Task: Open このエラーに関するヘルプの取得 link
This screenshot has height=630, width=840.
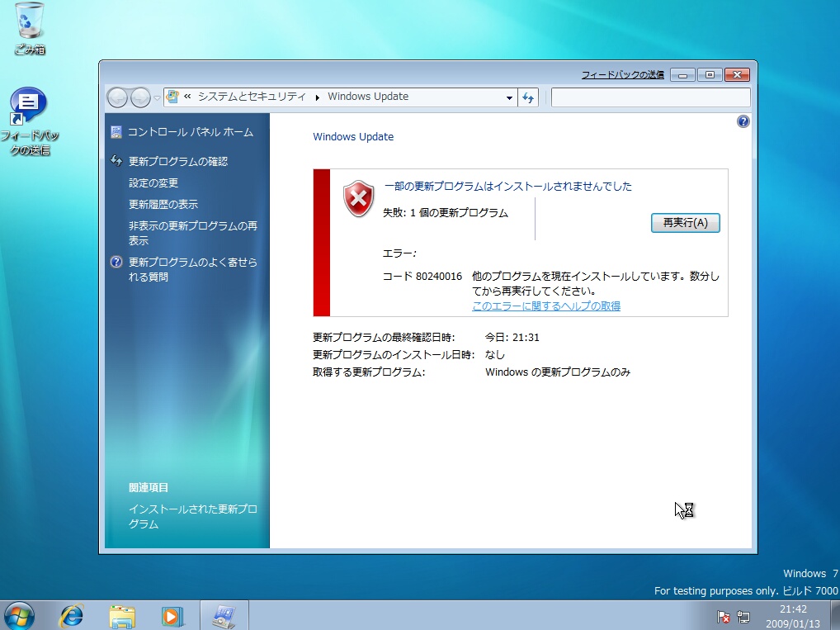Action: tap(546, 306)
